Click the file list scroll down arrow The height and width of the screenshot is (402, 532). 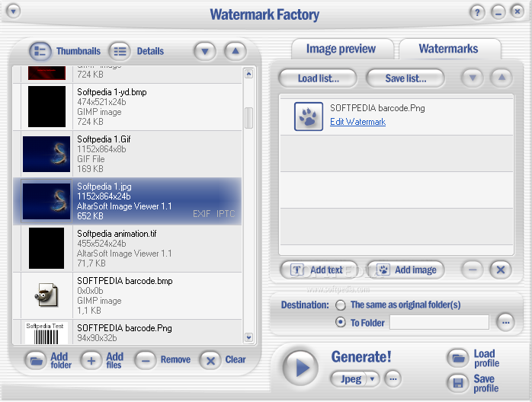248,337
